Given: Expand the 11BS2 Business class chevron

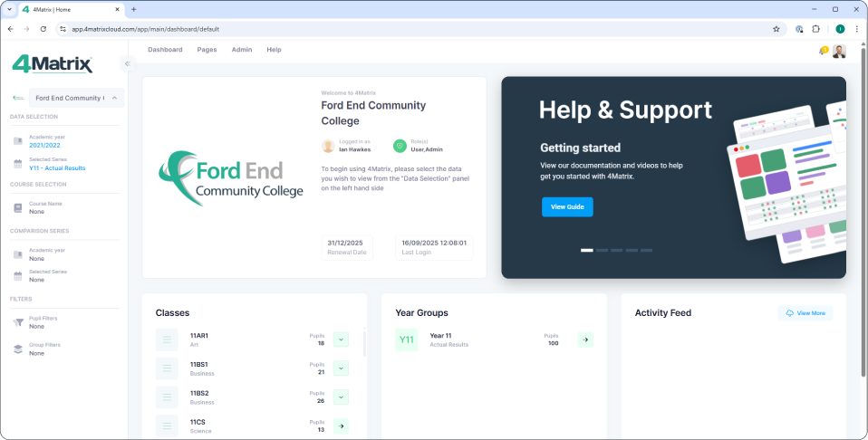Looking at the screenshot, I should coord(341,397).
